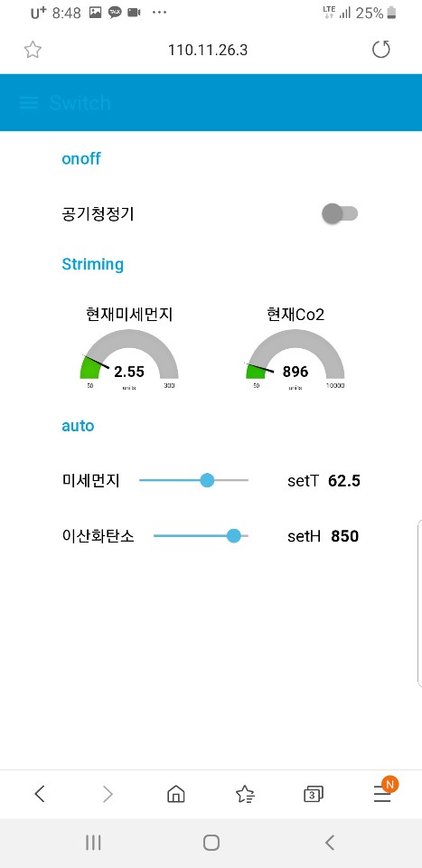Toggle the 공기청정기 switch on
The height and width of the screenshot is (868, 422).
point(340,213)
